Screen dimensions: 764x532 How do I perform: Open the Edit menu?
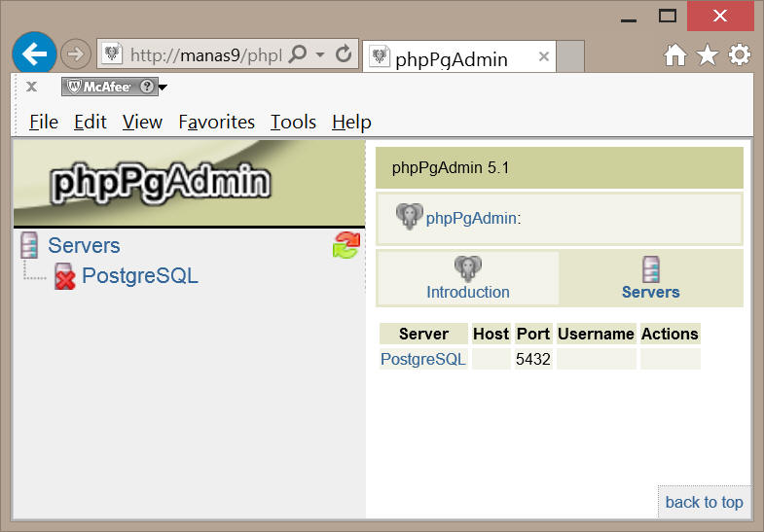click(91, 122)
